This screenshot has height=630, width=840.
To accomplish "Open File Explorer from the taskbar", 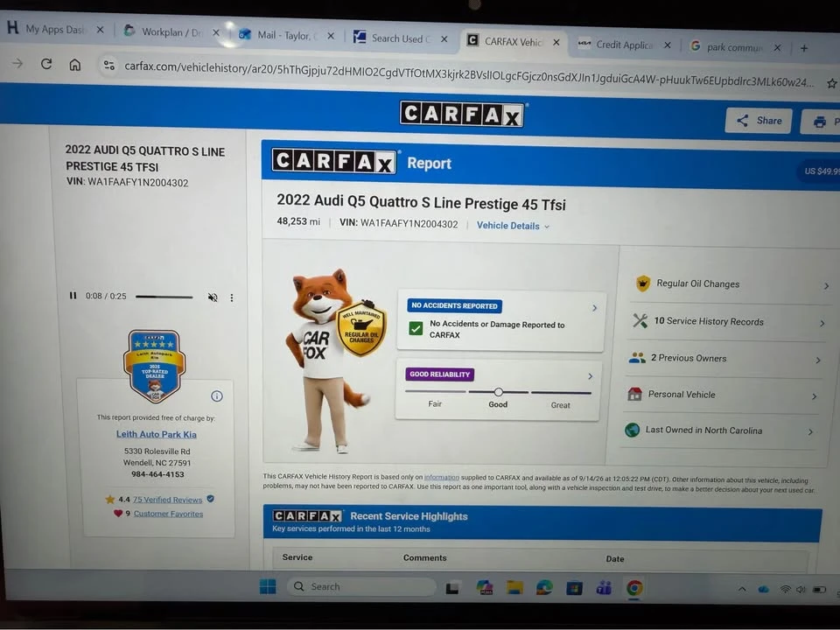I will pos(514,588).
